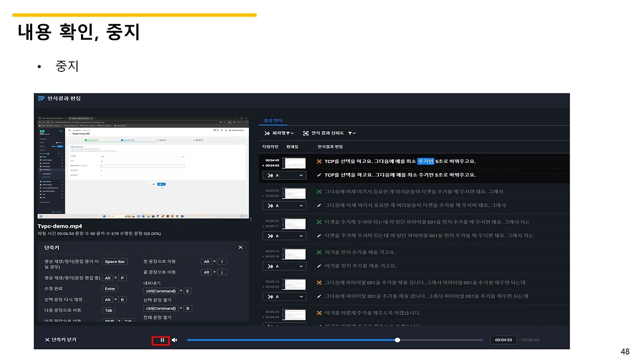Open speaker dropdown for the 00:04:55 segment
The width and height of the screenshot is (644, 362).
(284, 205)
